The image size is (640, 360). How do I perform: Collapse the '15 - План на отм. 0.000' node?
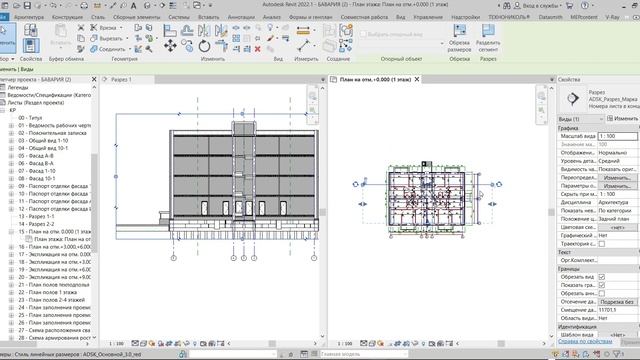pos(11,231)
